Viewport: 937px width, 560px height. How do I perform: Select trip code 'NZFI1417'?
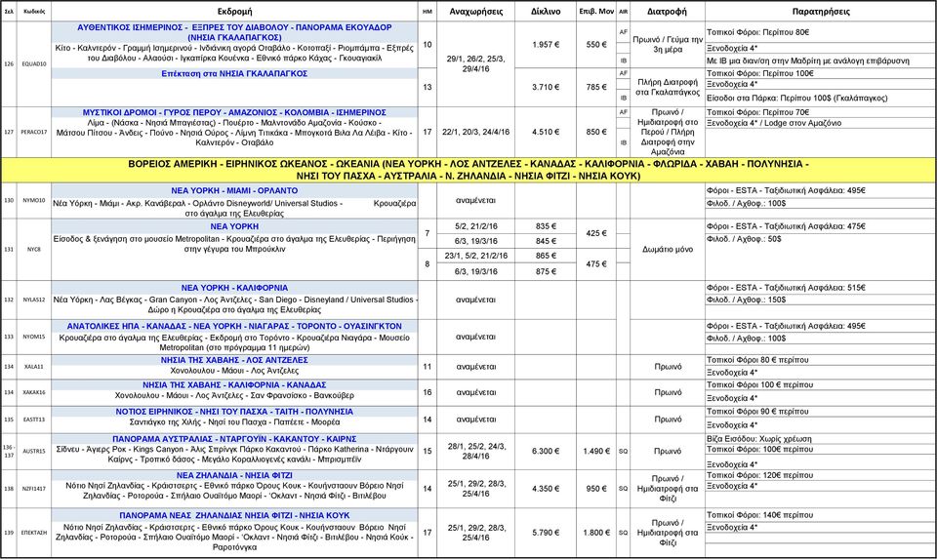34,489
